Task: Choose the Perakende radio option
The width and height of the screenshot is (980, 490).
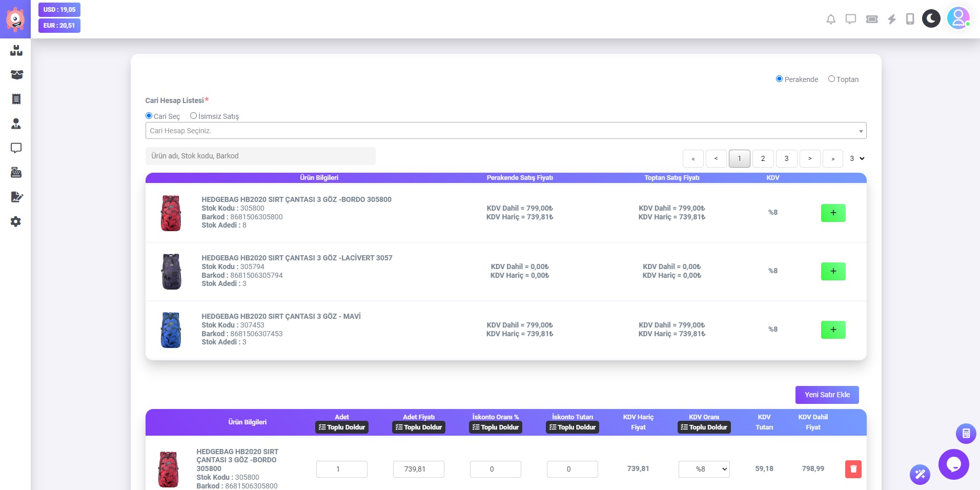Action: tap(779, 79)
